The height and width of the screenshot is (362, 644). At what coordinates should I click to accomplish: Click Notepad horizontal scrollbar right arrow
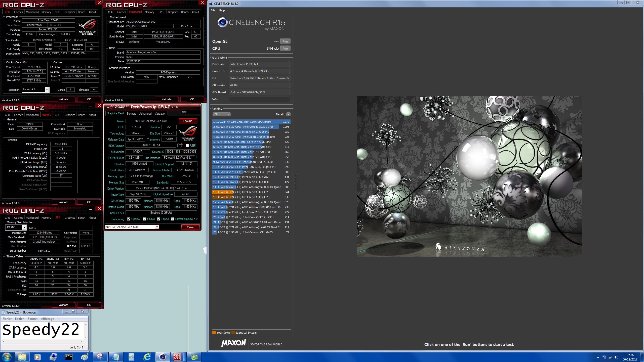click(81, 342)
